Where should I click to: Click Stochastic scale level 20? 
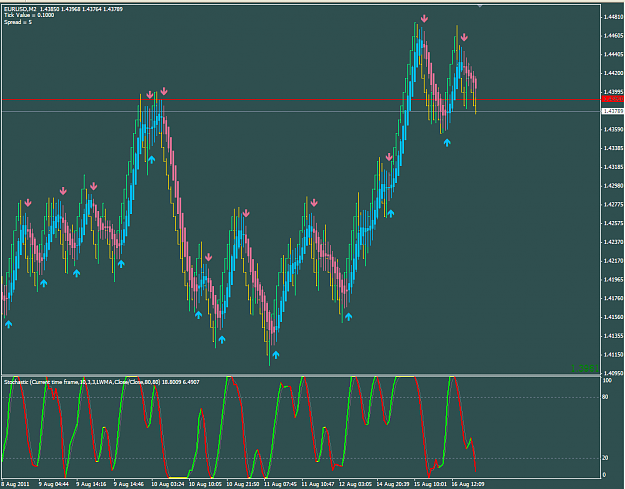(605, 458)
